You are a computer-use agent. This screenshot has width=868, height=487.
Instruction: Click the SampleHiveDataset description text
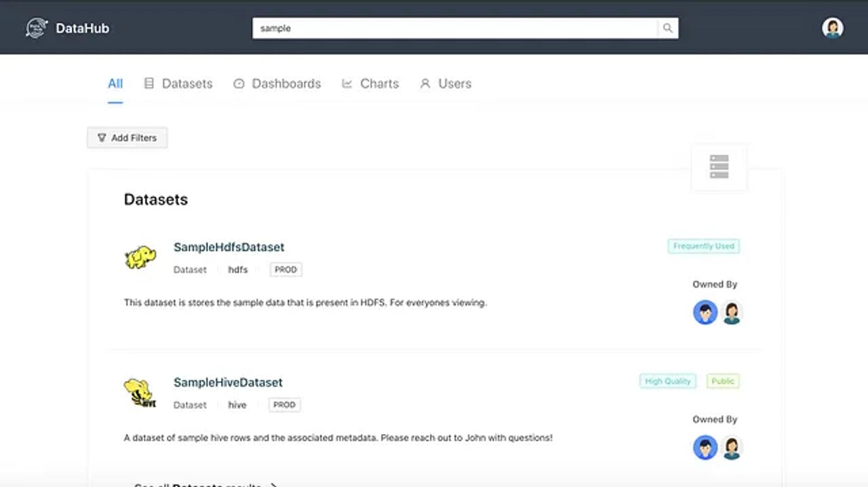(x=338, y=438)
